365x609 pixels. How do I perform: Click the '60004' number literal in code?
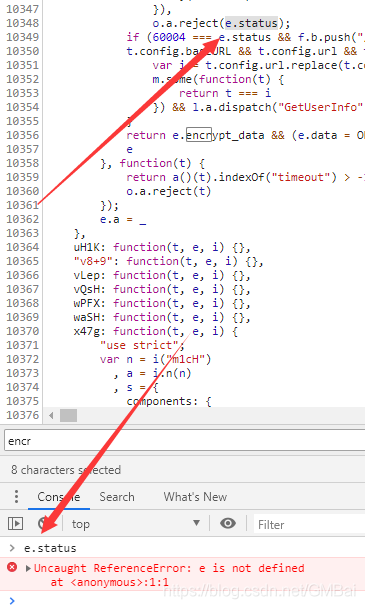tap(169, 37)
